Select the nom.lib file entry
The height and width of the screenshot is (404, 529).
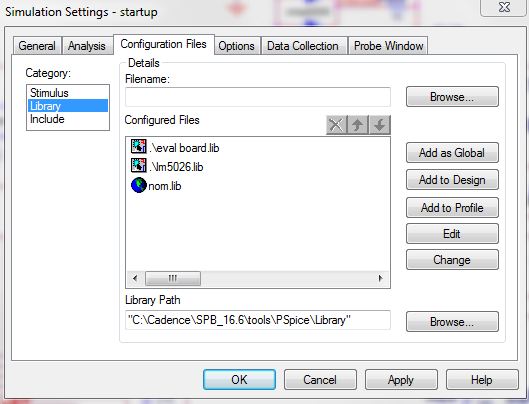coord(156,186)
